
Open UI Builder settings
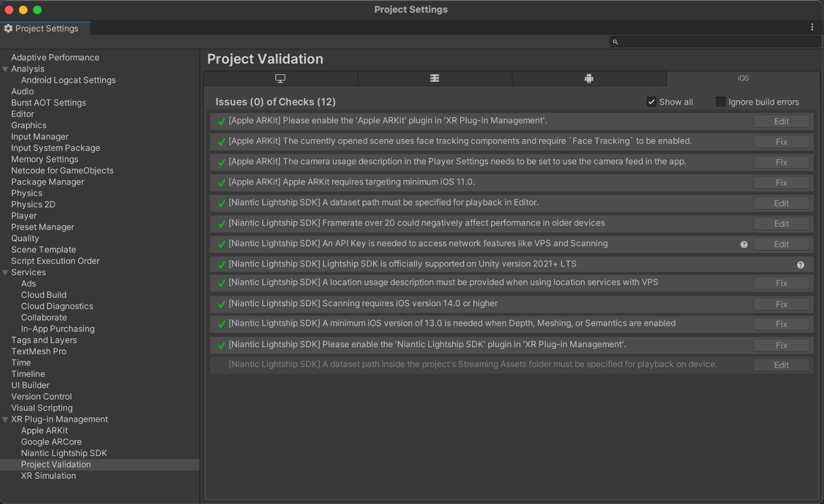tap(30, 385)
